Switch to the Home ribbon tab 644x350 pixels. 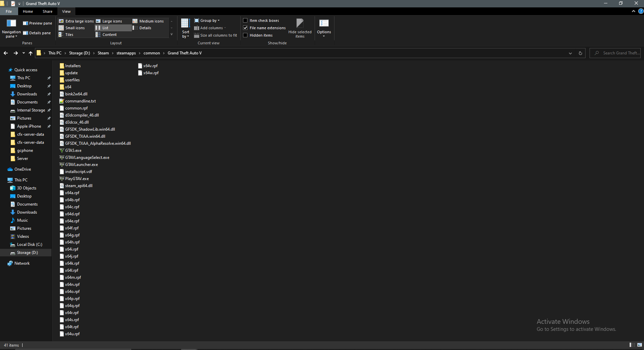pyautogui.click(x=28, y=11)
